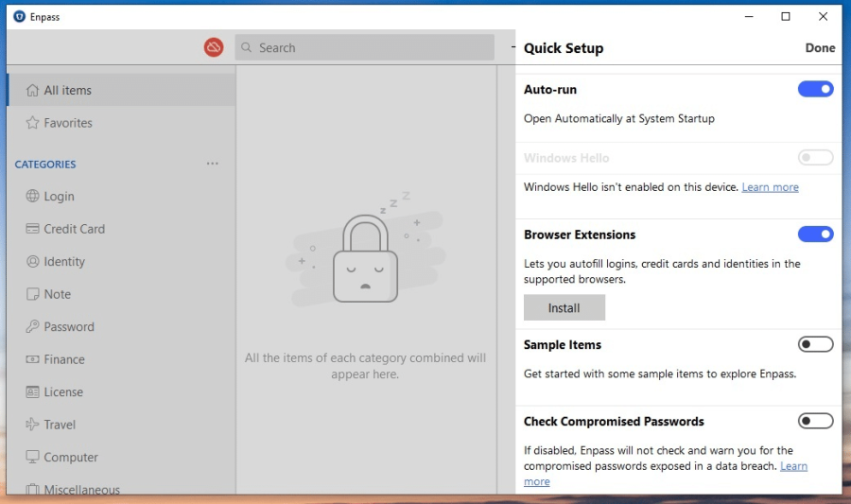Click the Auto-run setting title
The height and width of the screenshot is (504, 851).
549,90
